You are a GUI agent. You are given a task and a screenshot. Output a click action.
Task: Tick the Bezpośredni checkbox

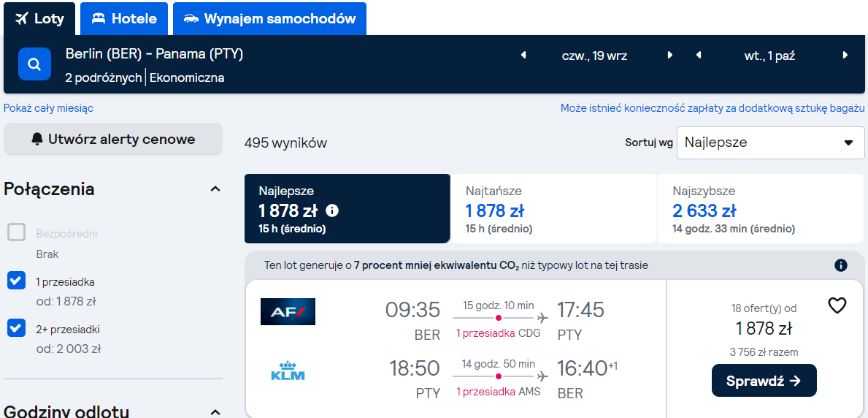tap(17, 233)
